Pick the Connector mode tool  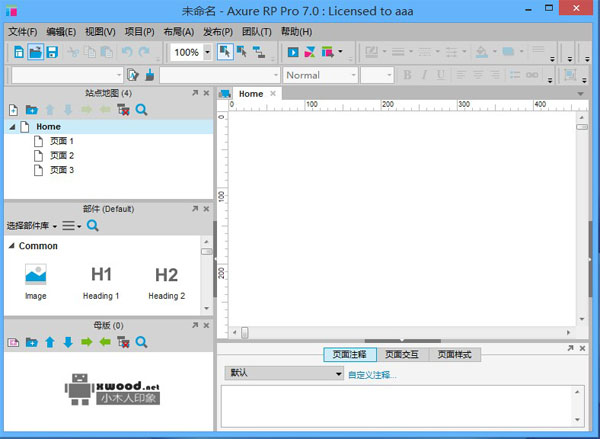point(259,52)
